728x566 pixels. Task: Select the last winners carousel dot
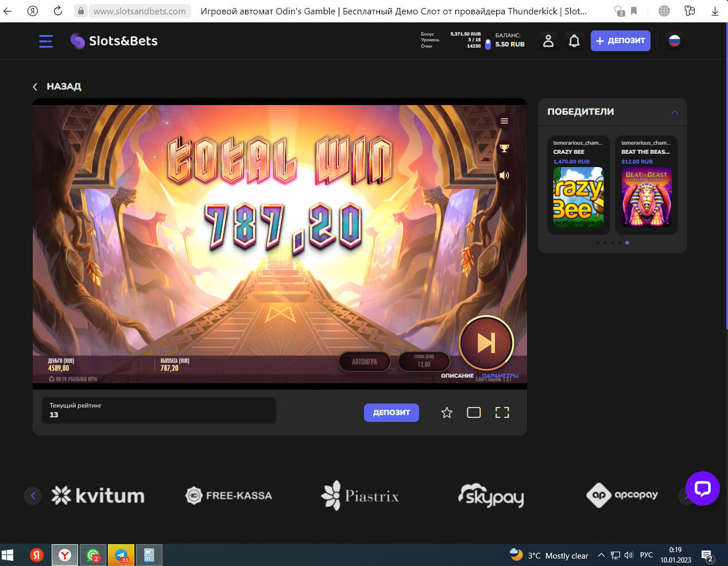[x=627, y=243]
